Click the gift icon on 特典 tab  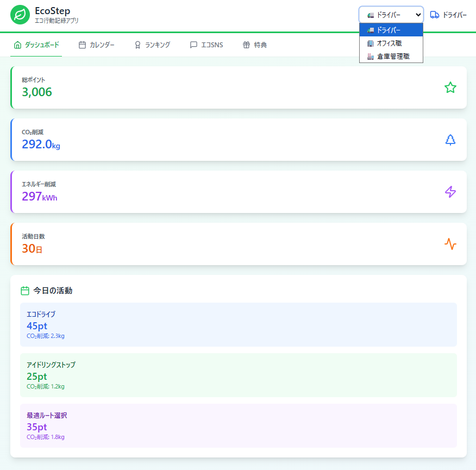(246, 45)
